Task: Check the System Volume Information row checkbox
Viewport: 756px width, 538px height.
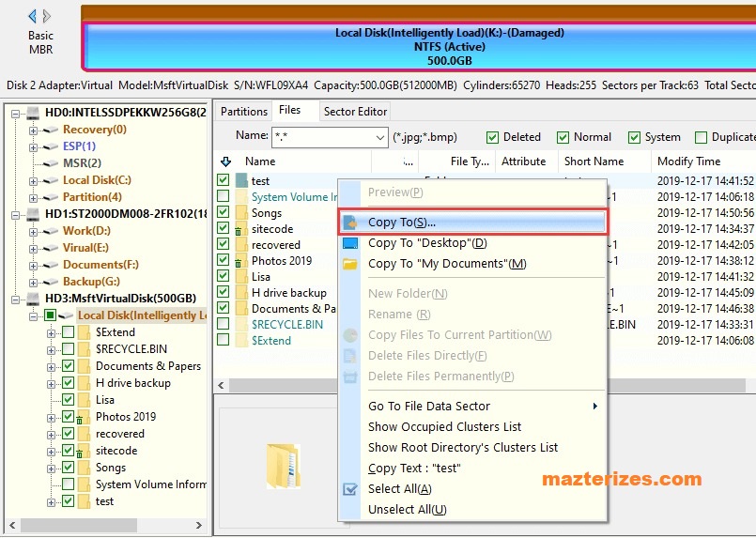Action: (x=223, y=195)
